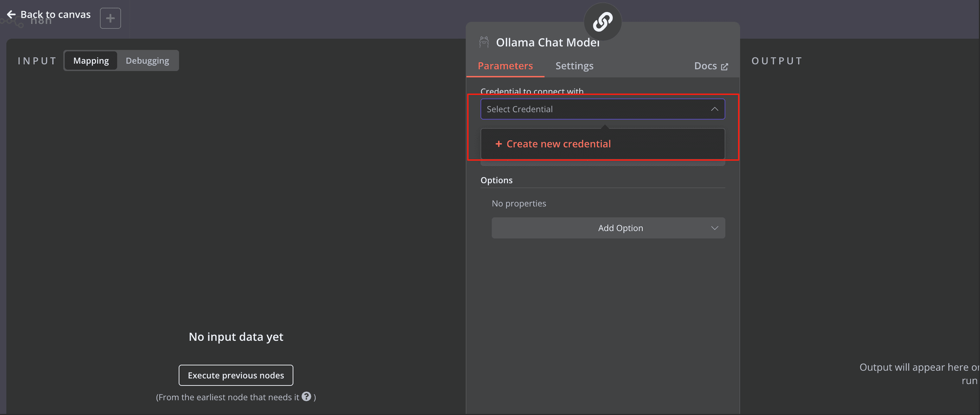Collapse the Select Credential dropdown chevron
This screenshot has width=980, height=415.
pos(714,109)
